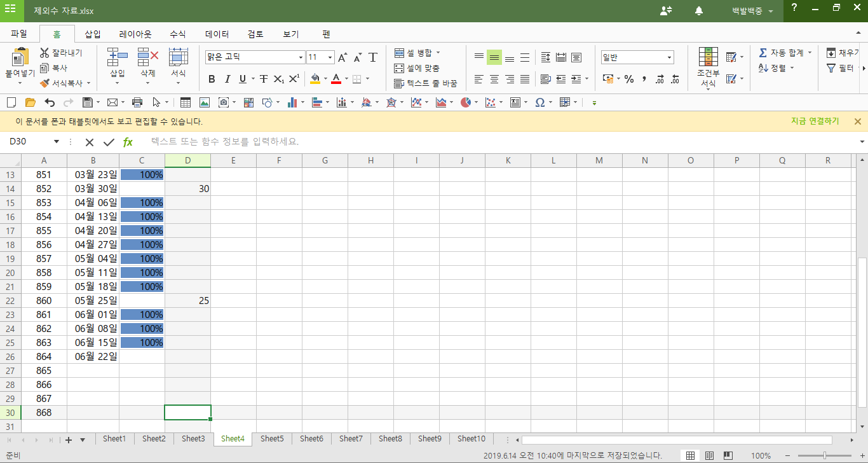Click the strikethrough text icon
Image resolution: width=868 pixels, height=463 pixels.
tap(263, 79)
